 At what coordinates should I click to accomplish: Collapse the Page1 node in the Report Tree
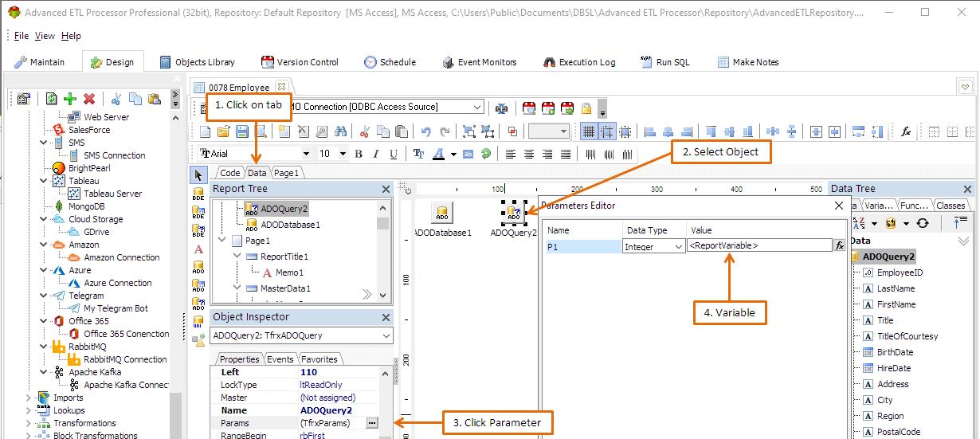click(x=222, y=240)
